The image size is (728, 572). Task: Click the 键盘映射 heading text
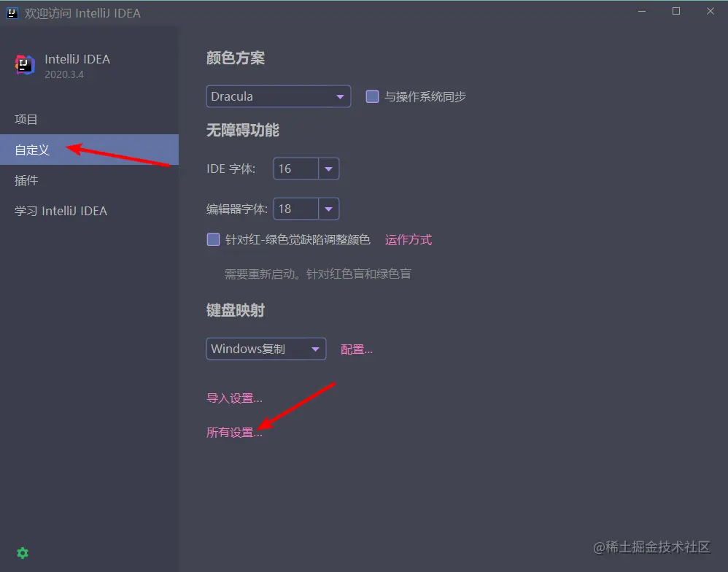(x=236, y=310)
